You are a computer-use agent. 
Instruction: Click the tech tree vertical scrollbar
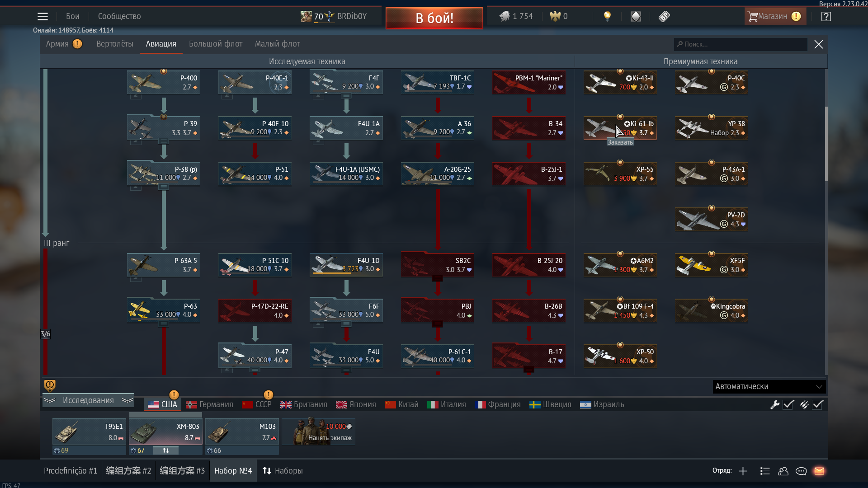point(826,145)
